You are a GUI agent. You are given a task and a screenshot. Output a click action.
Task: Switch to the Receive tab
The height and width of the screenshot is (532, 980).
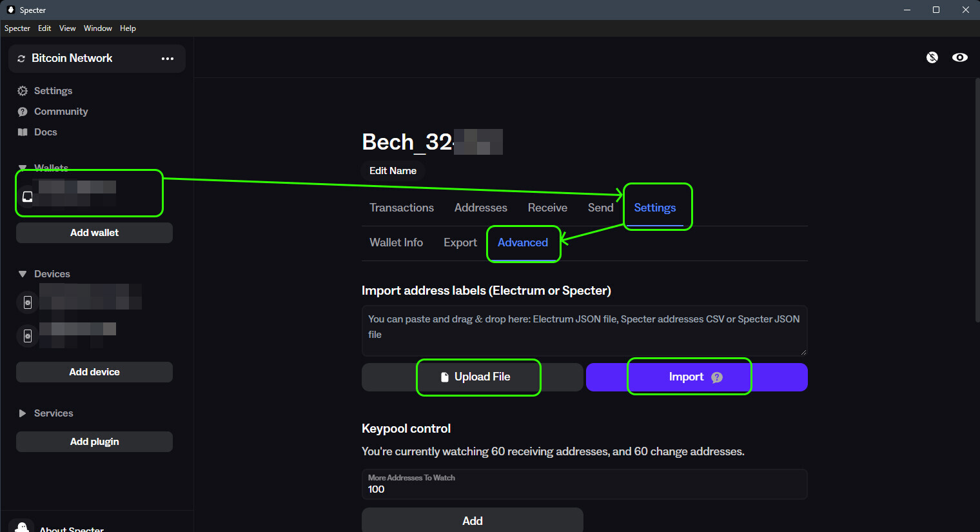[547, 208]
